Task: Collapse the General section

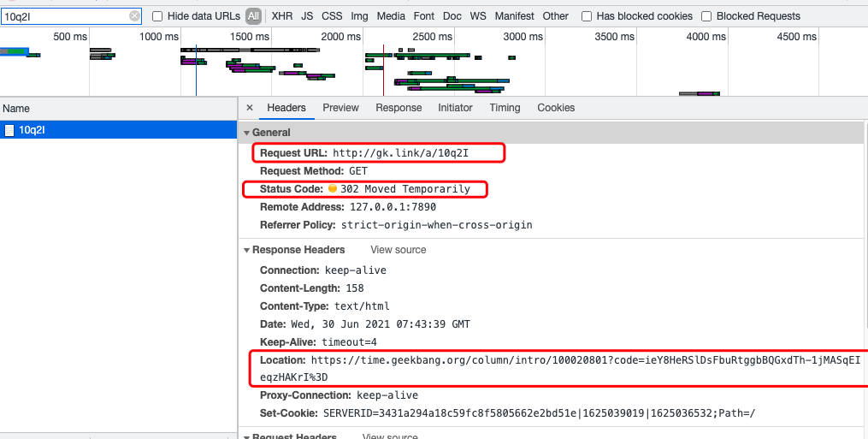Action: [247, 133]
